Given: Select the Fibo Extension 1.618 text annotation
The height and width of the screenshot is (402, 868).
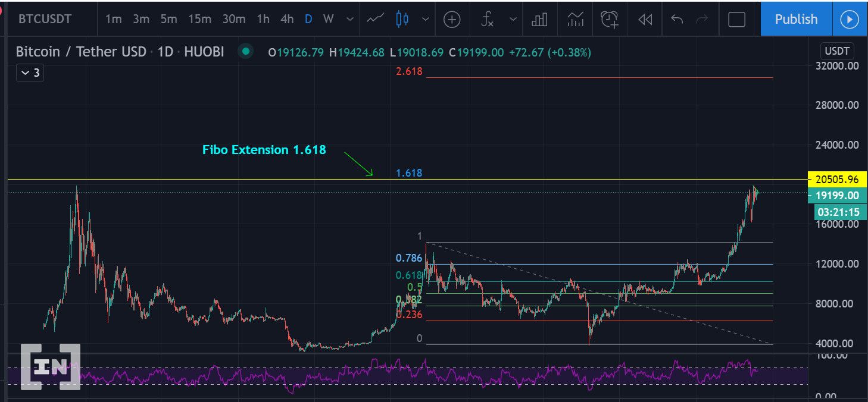Looking at the screenshot, I should (x=264, y=150).
